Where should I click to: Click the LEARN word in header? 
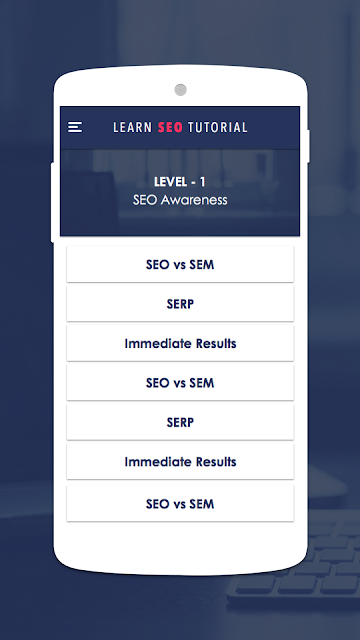[x=133, y=127]
